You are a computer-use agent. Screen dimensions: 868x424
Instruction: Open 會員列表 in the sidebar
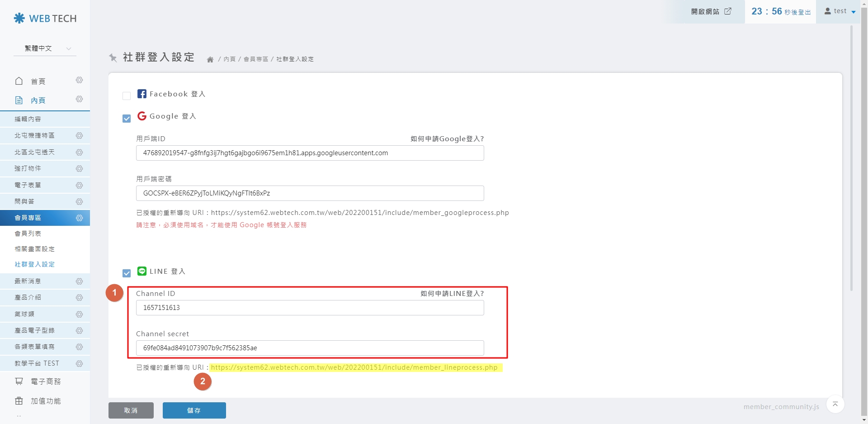pyautogui.click(x=28, y=233)
